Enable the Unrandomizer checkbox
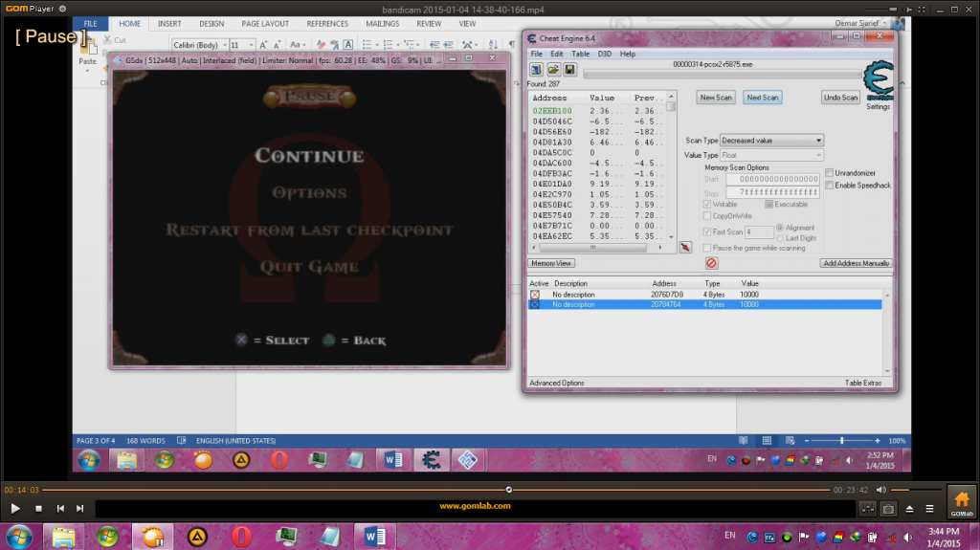 click(830, 172)
